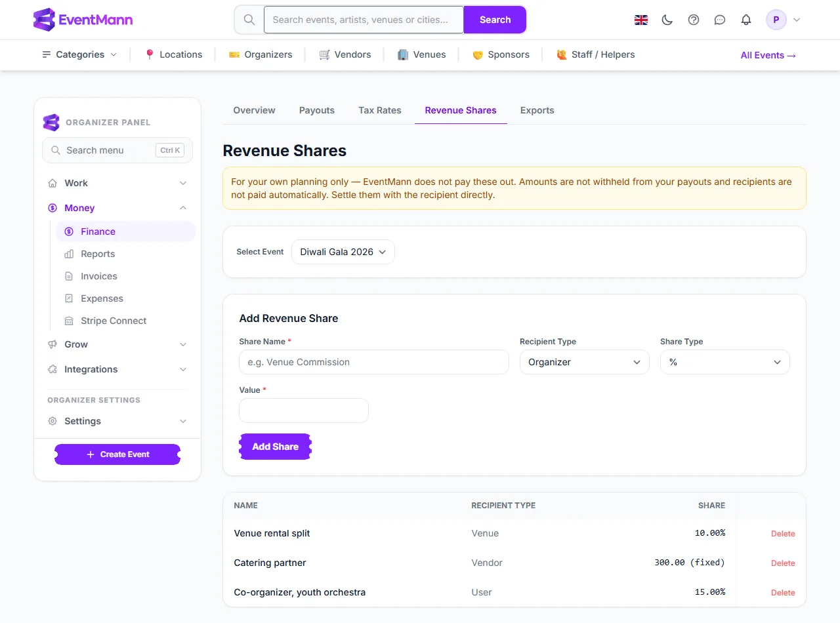Click the Organizer Panel logo icon
The image size is (840, 623).
(51, 122)
